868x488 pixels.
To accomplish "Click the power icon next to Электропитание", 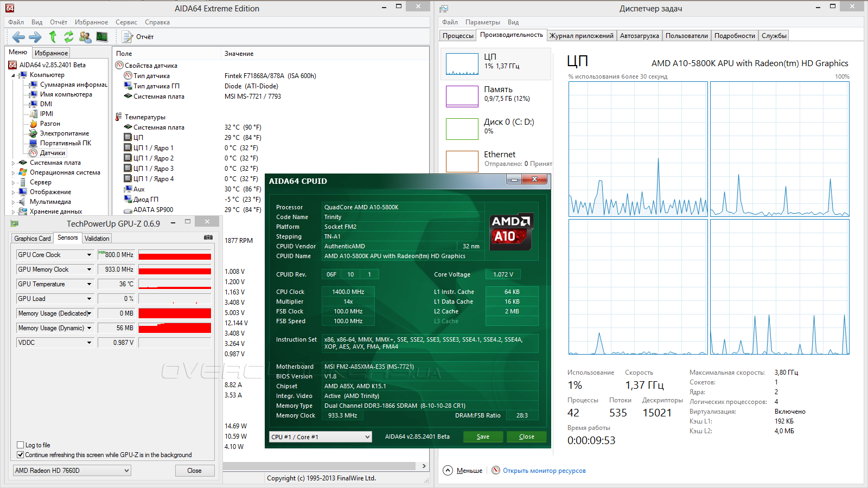I will coord(33,133).
